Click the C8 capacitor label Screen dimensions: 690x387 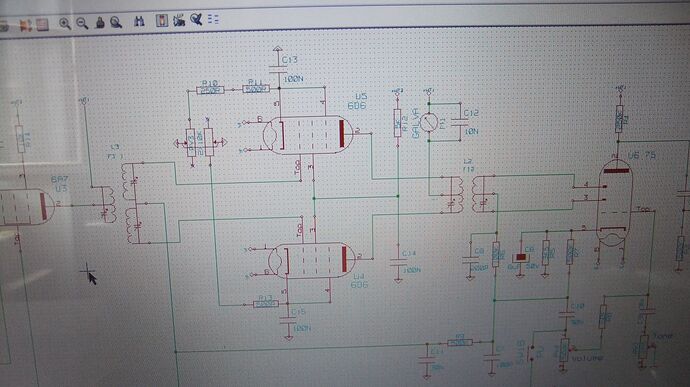479,251
